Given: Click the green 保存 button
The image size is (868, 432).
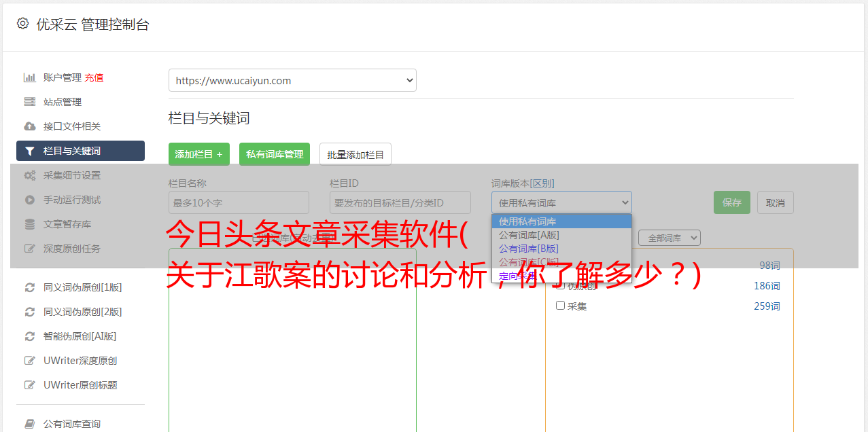Looking at the screenshot, I should click(732, 202).
